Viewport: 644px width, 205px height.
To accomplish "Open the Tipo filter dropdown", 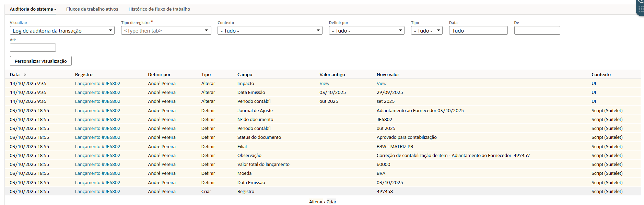I will tap(426, 31).
